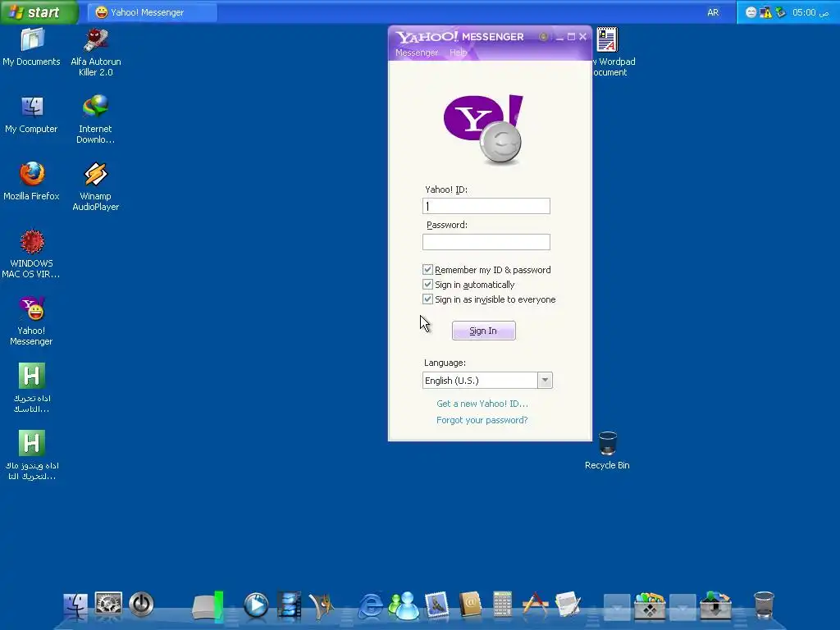Launch Internet Explorer from the dock

pos(371,606)
